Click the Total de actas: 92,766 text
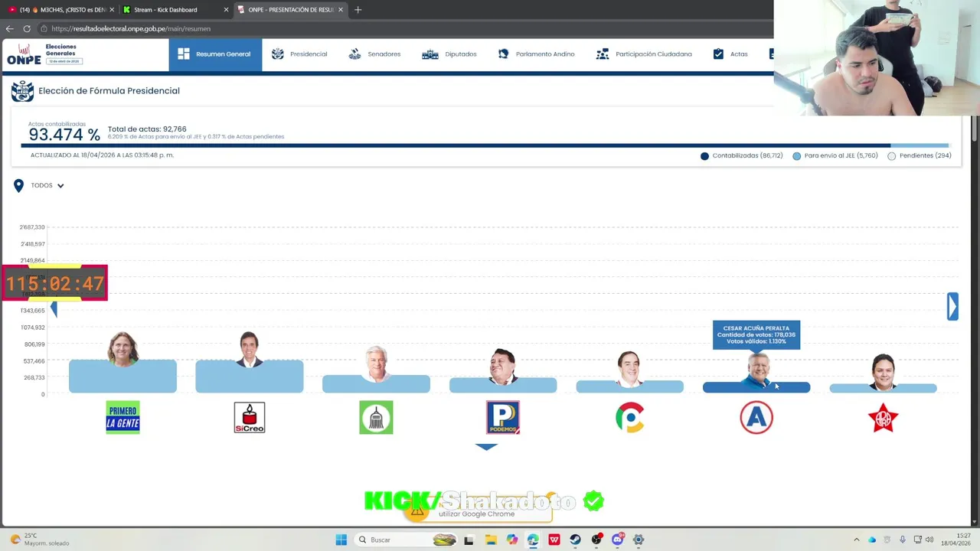 click(147, 129)
